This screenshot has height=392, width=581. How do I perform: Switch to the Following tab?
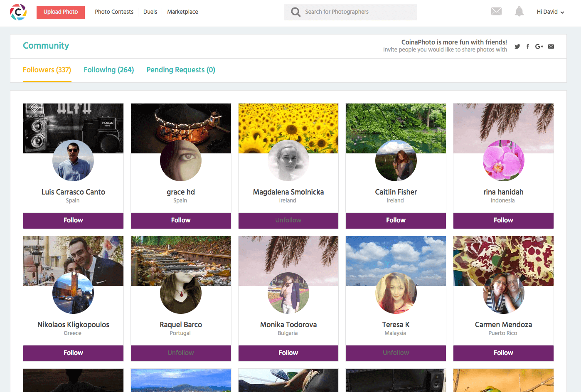[108, 69]
